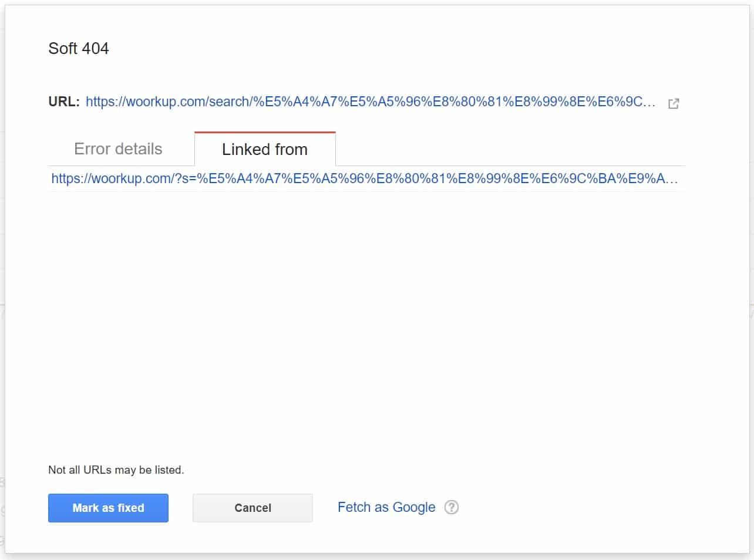This screenshot has height=560, width=754.
Task: Click the Mark as fixed button
Action: point(108,508)
